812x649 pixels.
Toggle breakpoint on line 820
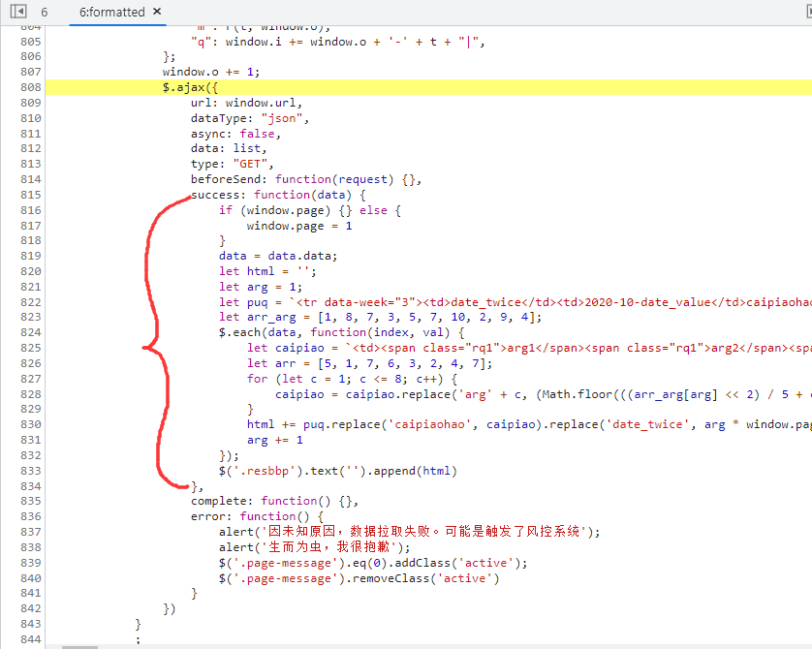click(x=30, y=271)
